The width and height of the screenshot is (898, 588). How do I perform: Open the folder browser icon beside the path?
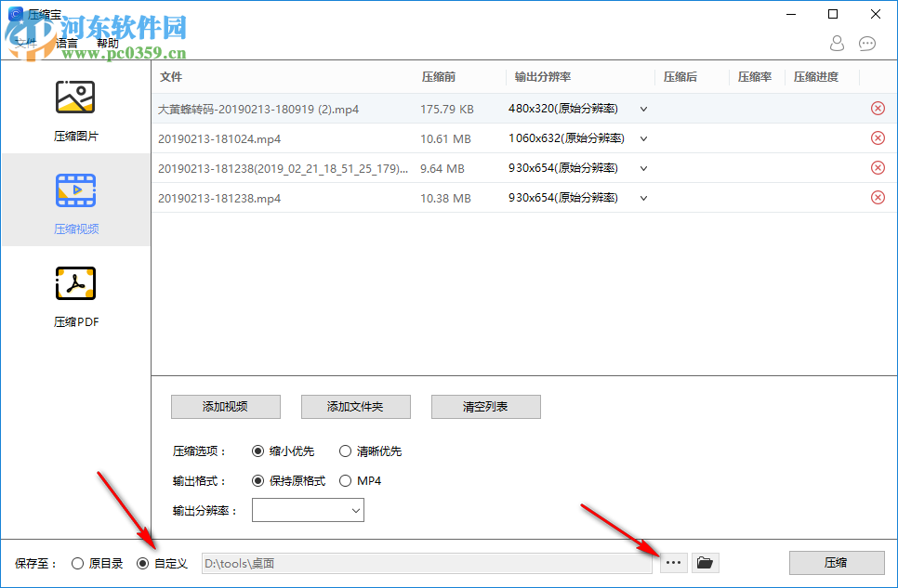705,562
